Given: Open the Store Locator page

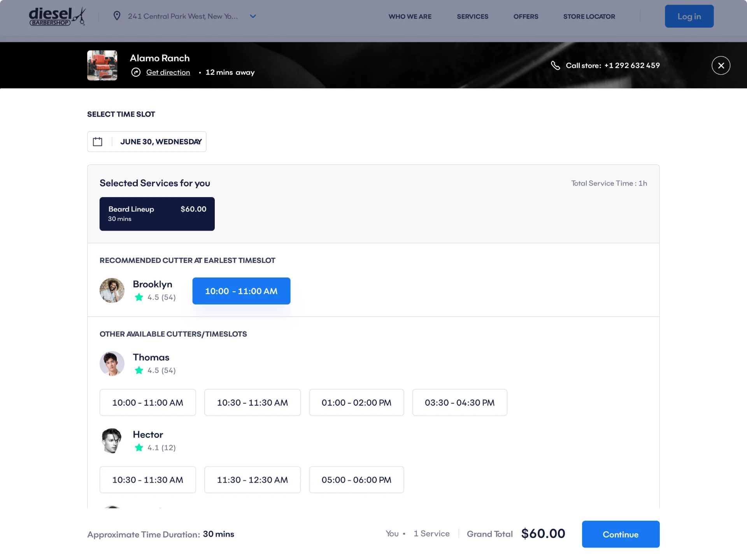Looking at the screenshot, I should coord(589,16).
